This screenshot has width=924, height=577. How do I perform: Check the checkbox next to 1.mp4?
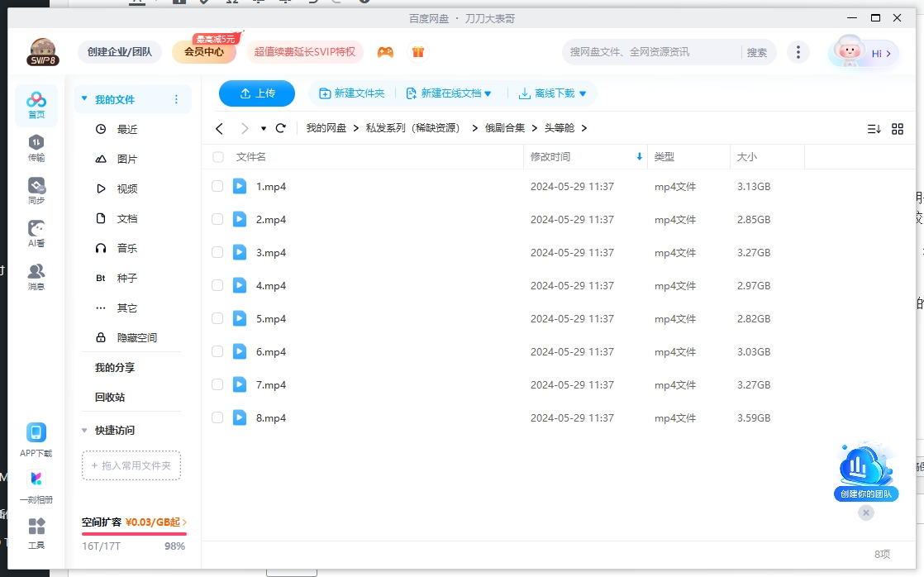[x=217, y=185]
